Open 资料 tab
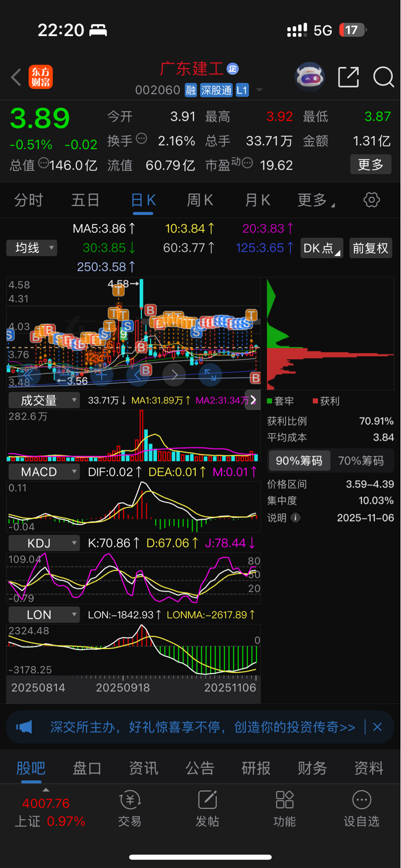Image resolution: width=401 pixels, height=868 pixels. (369, 768)
